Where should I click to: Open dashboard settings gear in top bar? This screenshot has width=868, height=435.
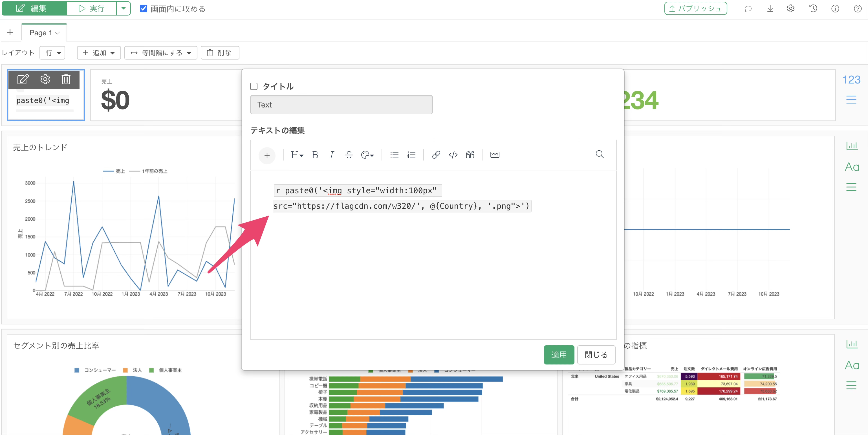click(790, 9)
